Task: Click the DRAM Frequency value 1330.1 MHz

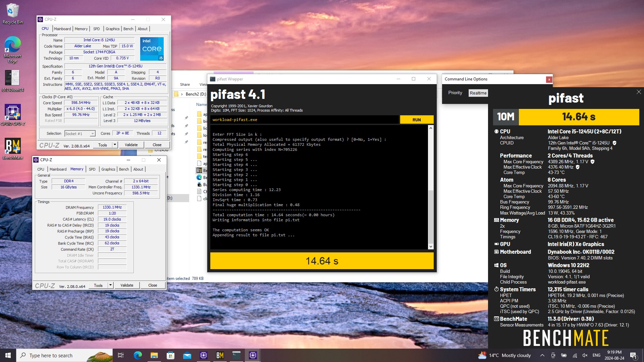Action: click(x=112, y=207)
